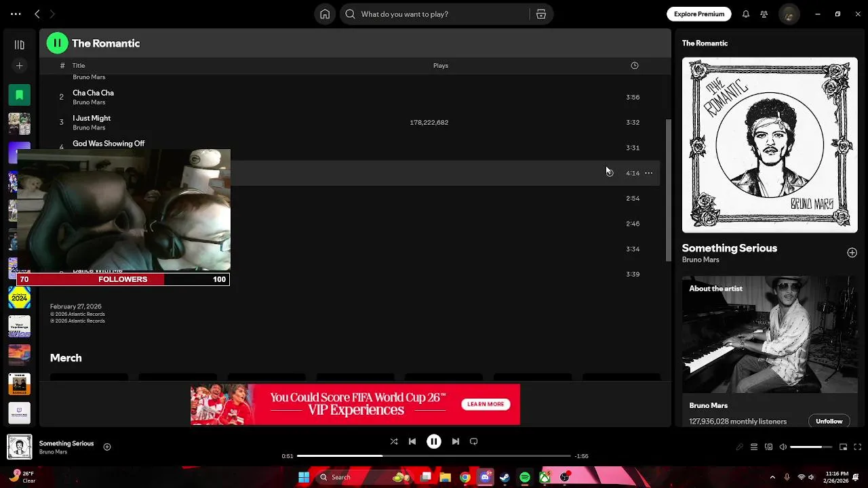The width and height of the screenshot is (868, 488).
Task: Click the 178,222,682 plays value
Action: pyautogui.click(x=429, y=123)
